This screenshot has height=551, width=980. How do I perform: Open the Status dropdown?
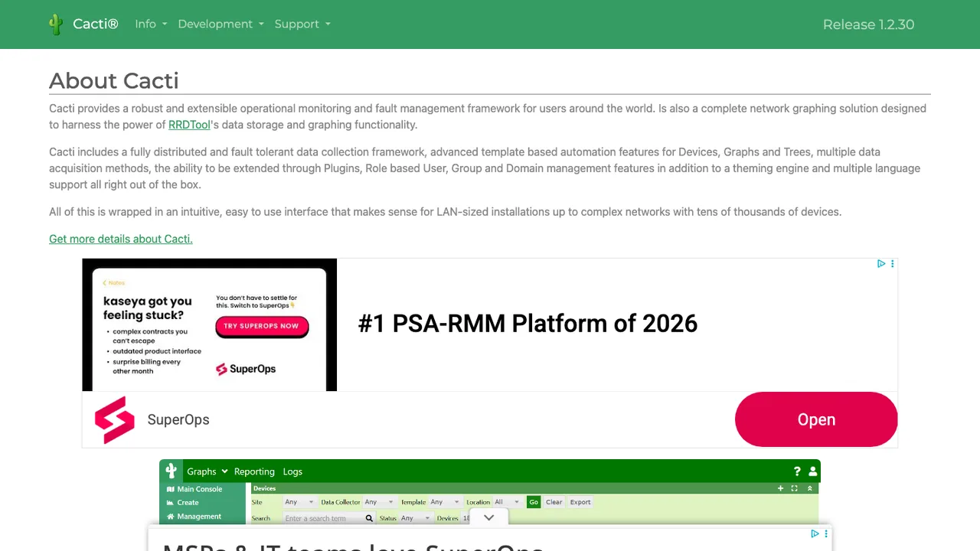coord(416,518)
